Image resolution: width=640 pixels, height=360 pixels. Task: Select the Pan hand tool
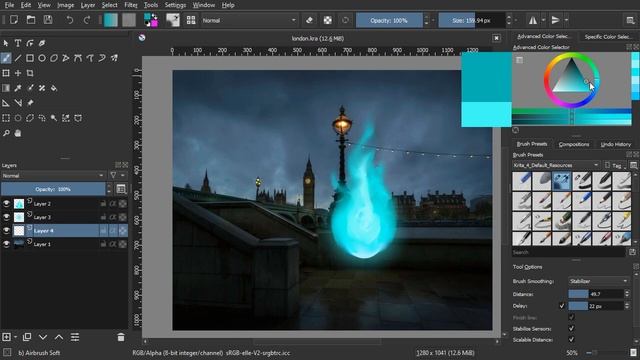click(x=18, y=133)
